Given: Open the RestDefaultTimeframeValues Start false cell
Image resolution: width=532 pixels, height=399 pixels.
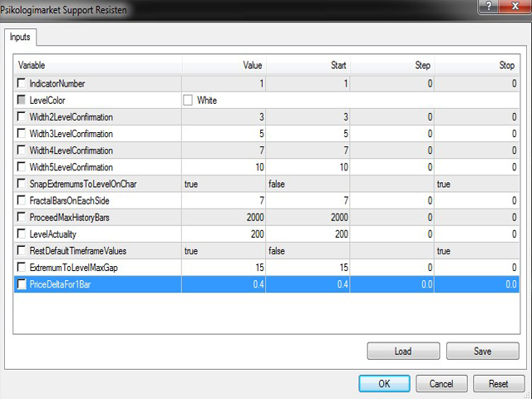Looking at the screenshot, I should (308, 250).
